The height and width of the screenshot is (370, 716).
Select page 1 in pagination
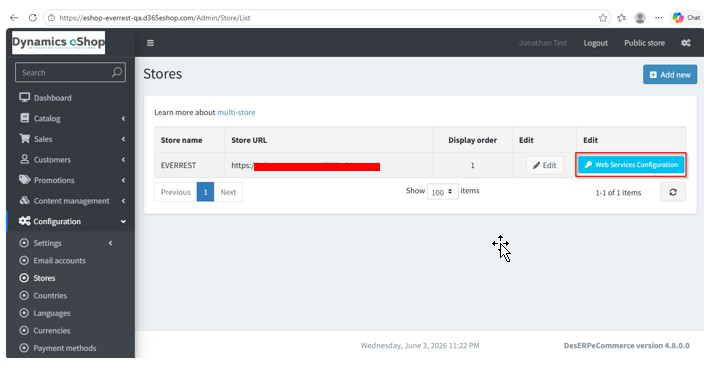click(205, 192)
